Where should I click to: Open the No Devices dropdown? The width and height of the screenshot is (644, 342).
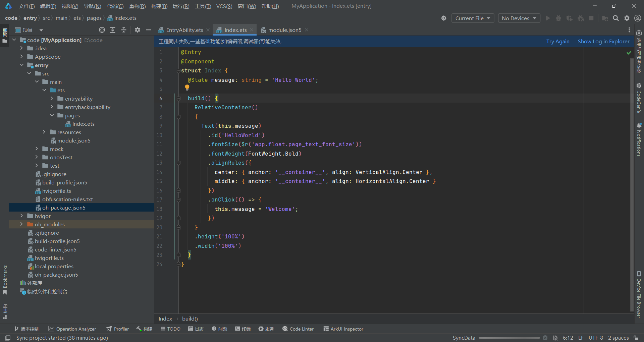click(519, 18)
